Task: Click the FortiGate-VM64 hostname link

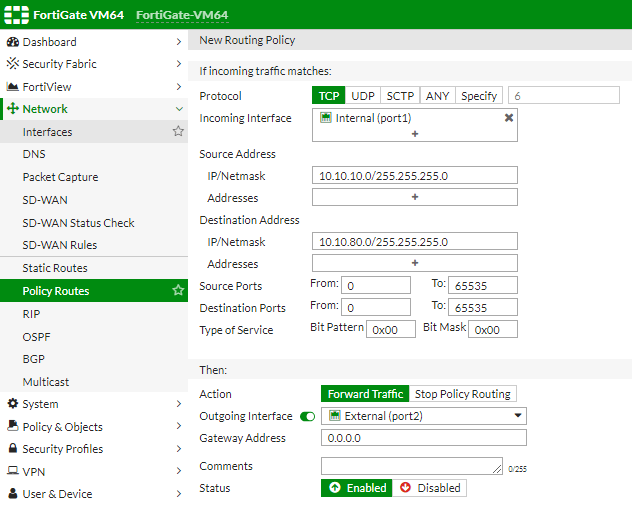Action: click(x=182, y=15)
